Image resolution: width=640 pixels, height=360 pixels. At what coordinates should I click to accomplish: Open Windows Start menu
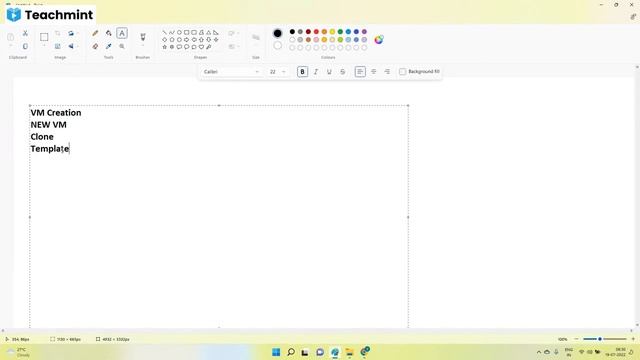276,352
